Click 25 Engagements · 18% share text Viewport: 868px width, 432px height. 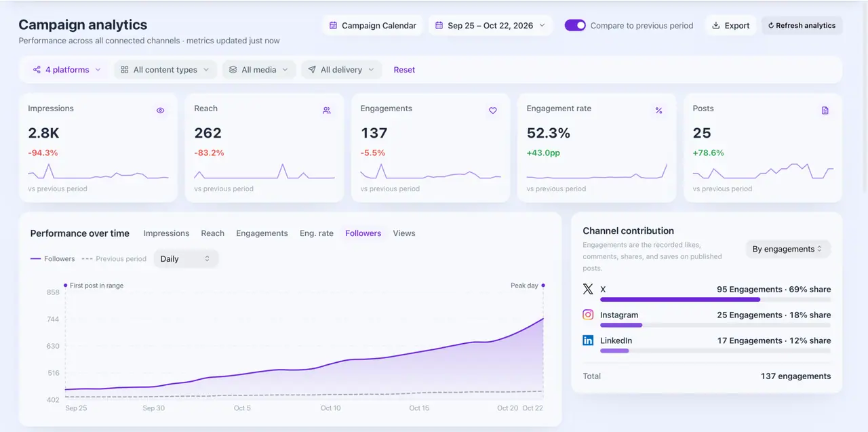tap(774, 315)
